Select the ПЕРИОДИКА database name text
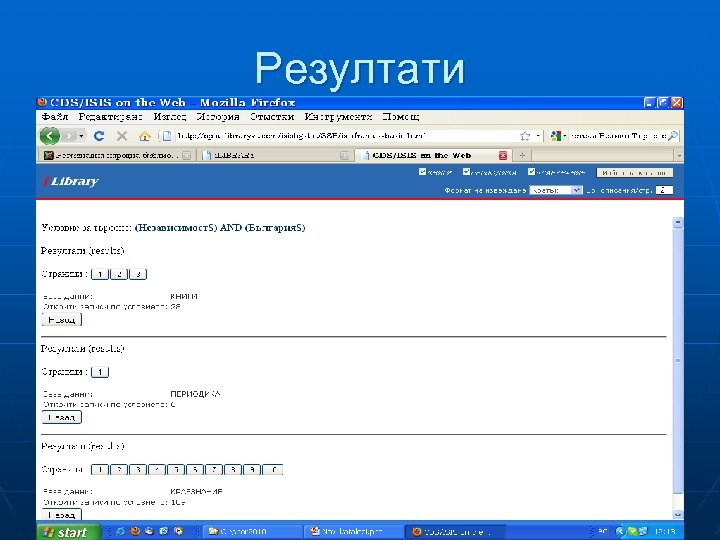 click(x=195, y=394)
